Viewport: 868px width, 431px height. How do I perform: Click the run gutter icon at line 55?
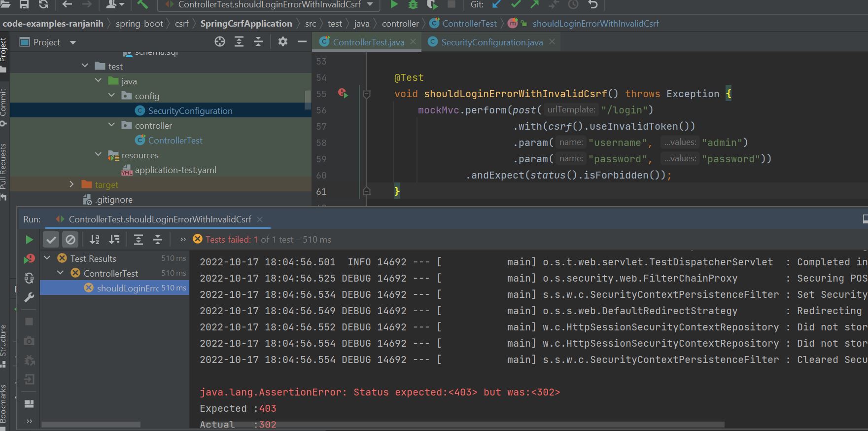click(x=343, y=93)
